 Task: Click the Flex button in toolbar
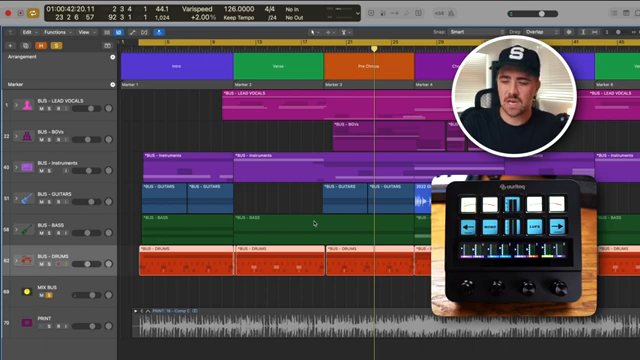point(144,32)
